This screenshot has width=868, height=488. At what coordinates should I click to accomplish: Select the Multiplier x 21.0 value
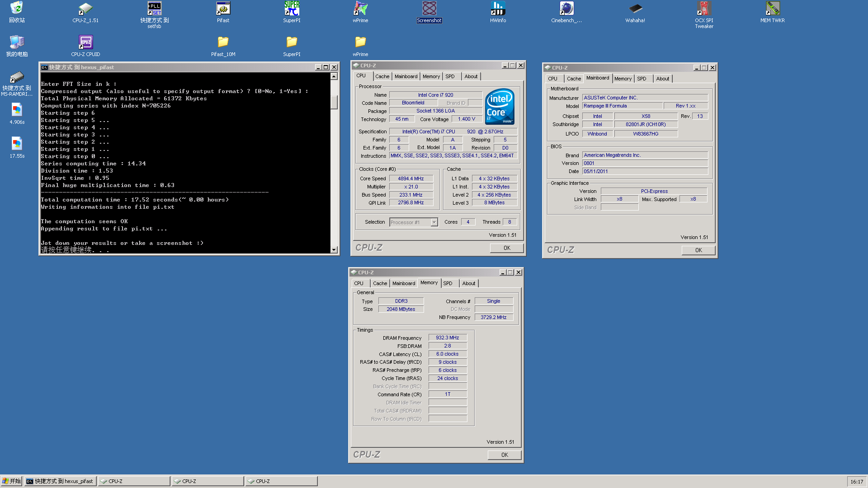411,187
